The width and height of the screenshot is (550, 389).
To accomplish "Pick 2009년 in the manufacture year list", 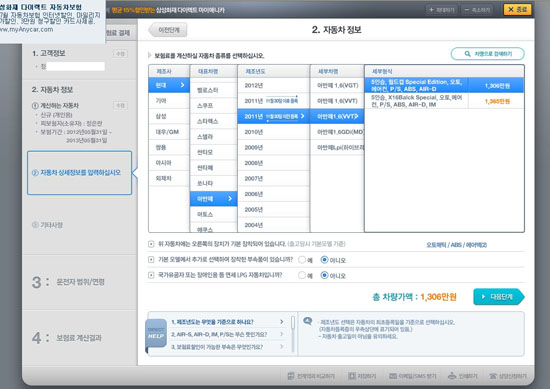I will click(x=274, y=147).
